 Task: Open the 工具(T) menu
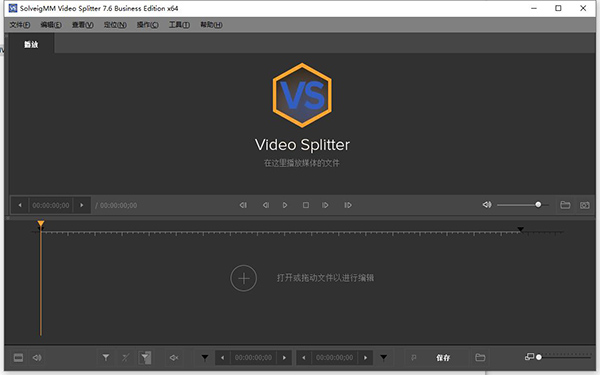[x=179, y=25]
